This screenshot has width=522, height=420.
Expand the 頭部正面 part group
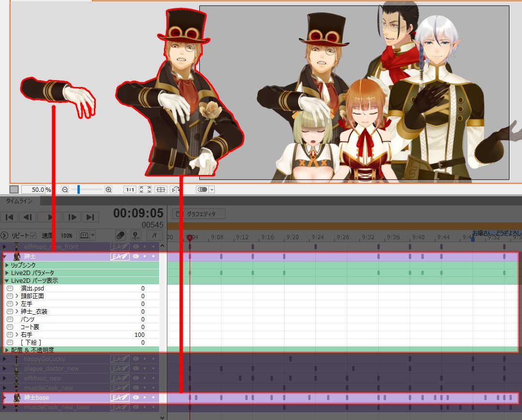(17, 296)
